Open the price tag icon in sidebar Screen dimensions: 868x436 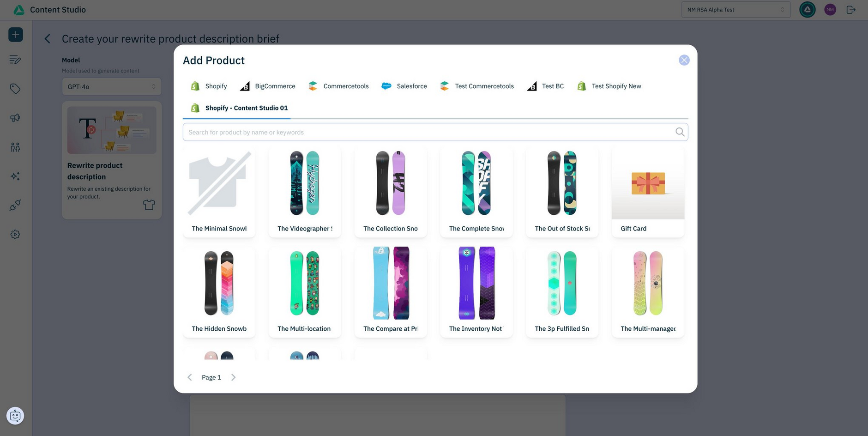coord(15,89)
